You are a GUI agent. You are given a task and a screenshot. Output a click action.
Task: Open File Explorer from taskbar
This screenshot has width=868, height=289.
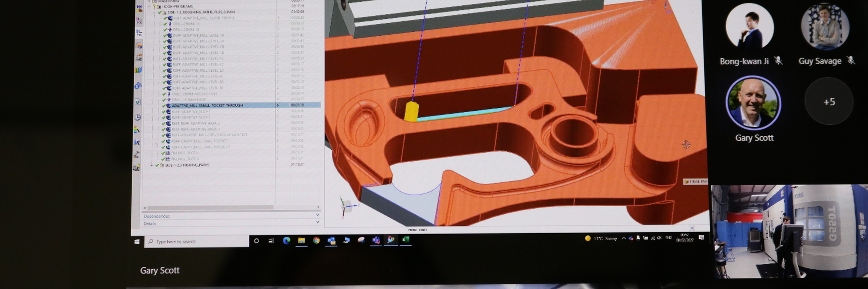(x=301, y=240)
